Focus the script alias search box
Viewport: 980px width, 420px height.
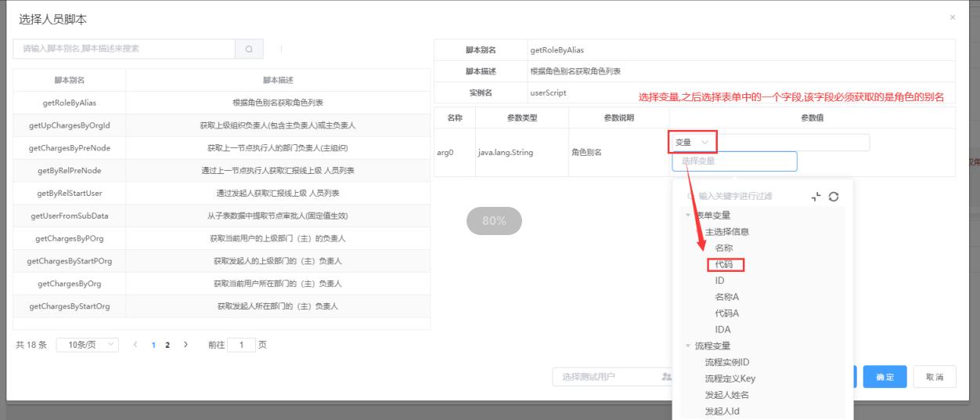point(124,49)
